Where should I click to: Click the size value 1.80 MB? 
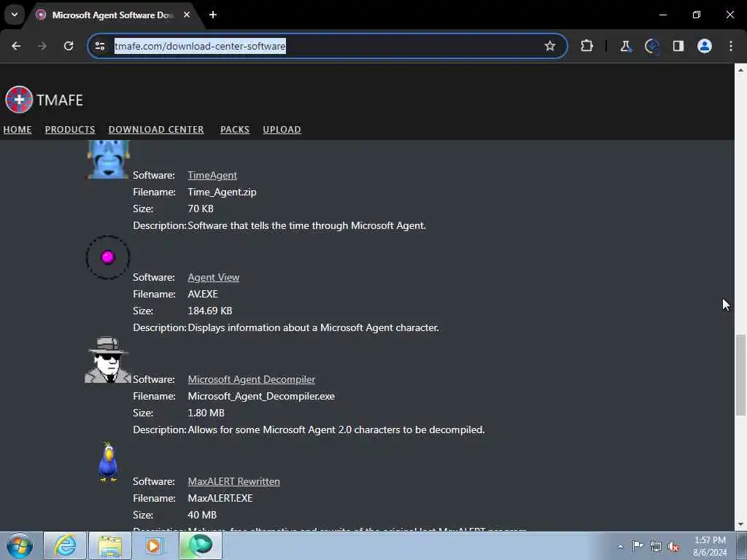(206, 413)
